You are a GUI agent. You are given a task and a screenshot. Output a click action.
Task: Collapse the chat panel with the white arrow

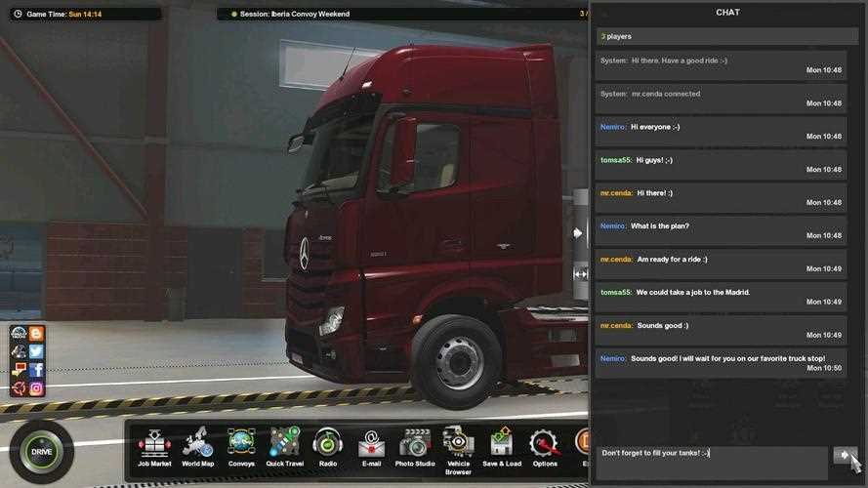coord(577,233)
